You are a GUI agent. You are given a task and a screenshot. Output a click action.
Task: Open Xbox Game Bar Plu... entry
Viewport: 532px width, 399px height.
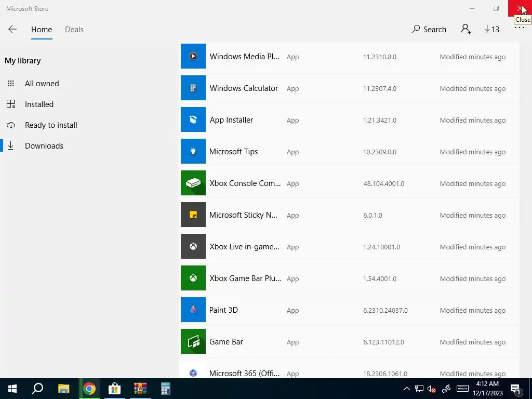[245, 278]
